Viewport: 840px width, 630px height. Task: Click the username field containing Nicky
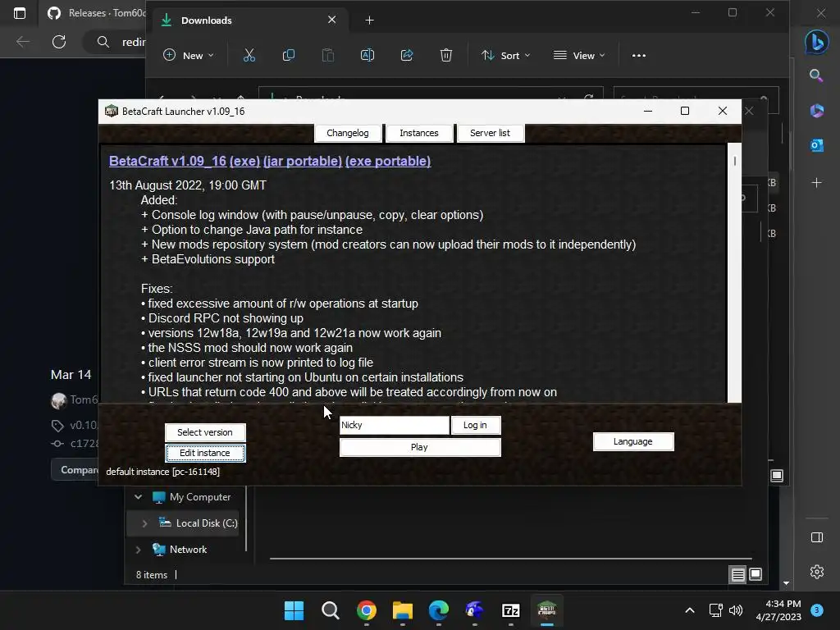pyautogui.click(x=395, y=425)
